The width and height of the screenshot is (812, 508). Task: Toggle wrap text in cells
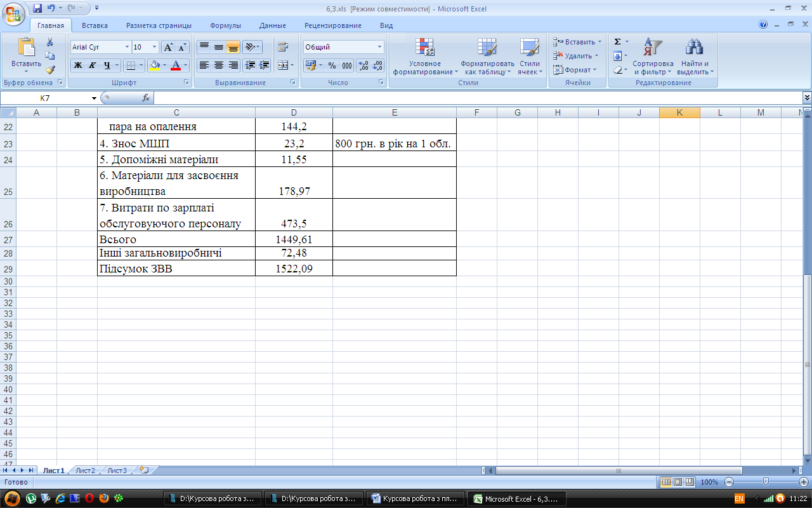[283, 47]
